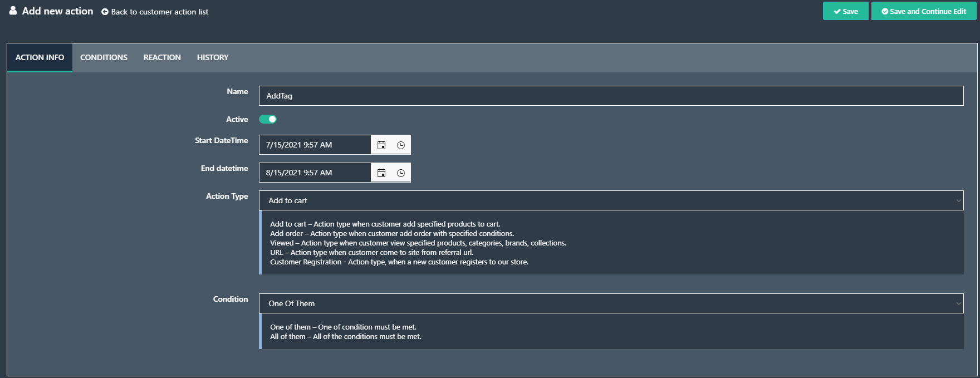Click the Add new action heading
Image resolution: width=980 pixels, height=378 pixels.
(57, 11)
